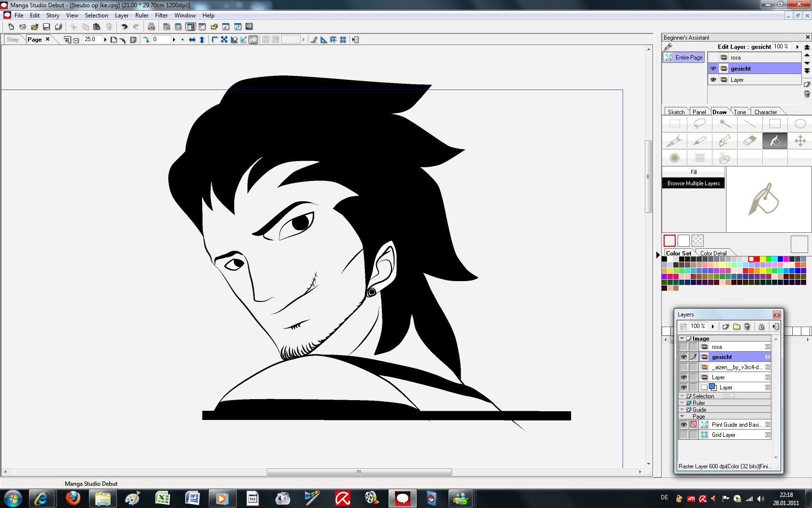Collapse the Image group in Layers panel

click(682, 339)
